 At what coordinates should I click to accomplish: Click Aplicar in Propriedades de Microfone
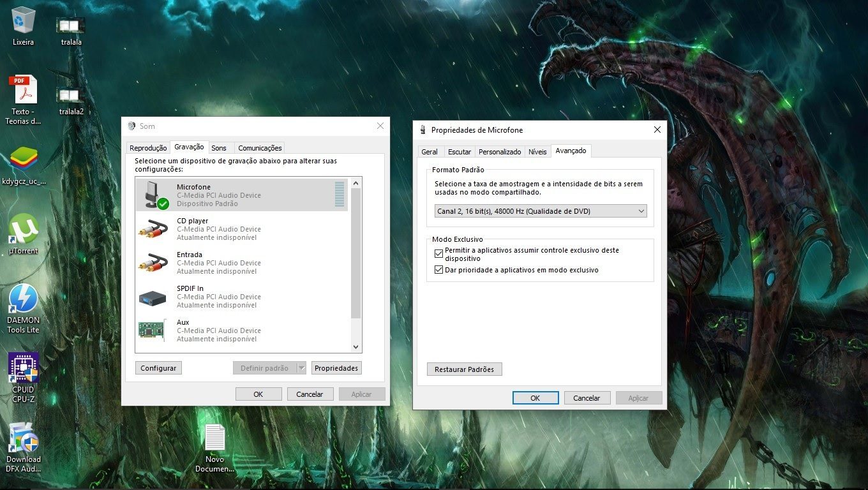pos(638,397)
